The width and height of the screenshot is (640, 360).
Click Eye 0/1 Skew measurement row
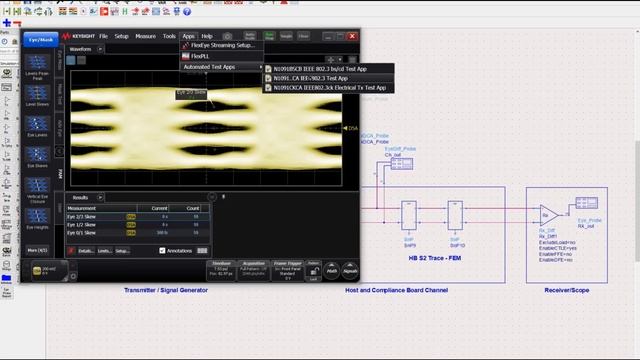[138, 233]
